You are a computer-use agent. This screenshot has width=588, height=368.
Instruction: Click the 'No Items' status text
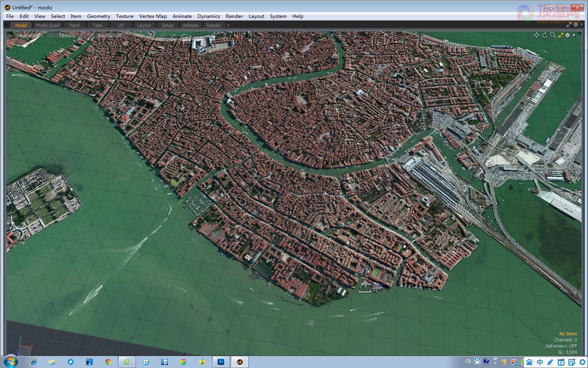[x=568, y=334]
